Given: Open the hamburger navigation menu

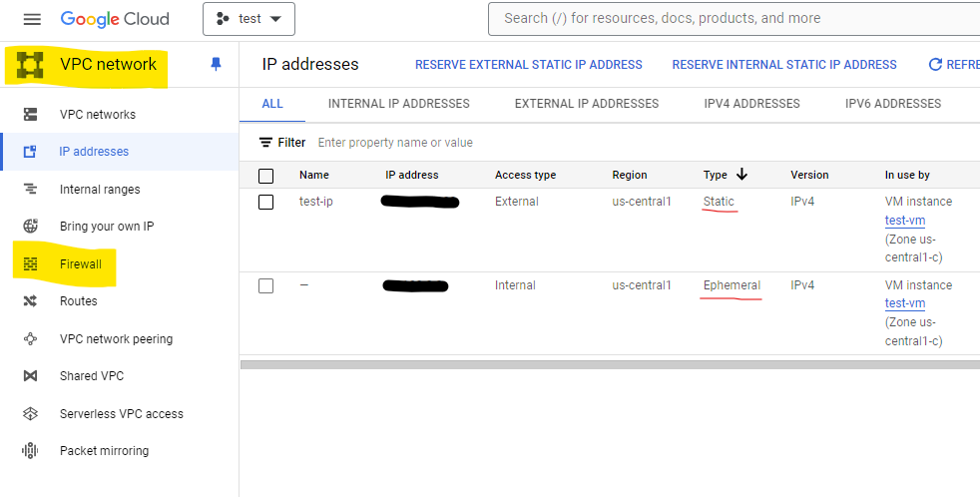Looking at the screenshot, I should [x=32, y=19].
